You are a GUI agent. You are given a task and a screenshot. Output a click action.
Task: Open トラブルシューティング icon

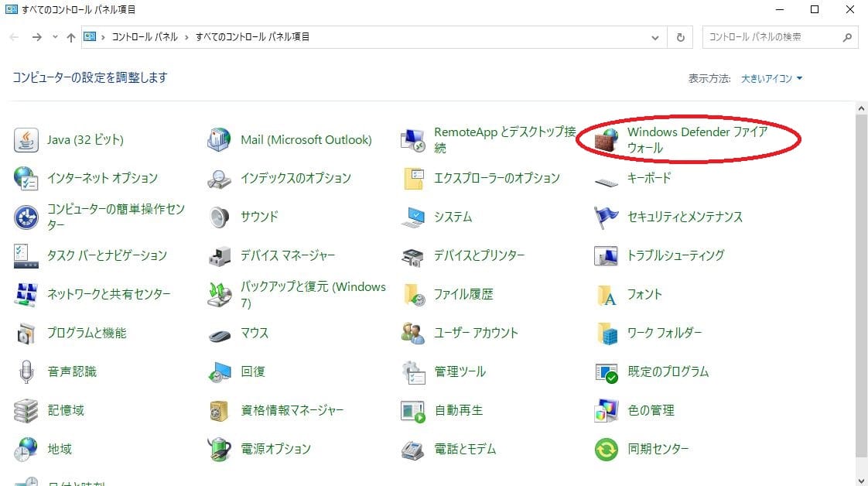coord(607,255)
